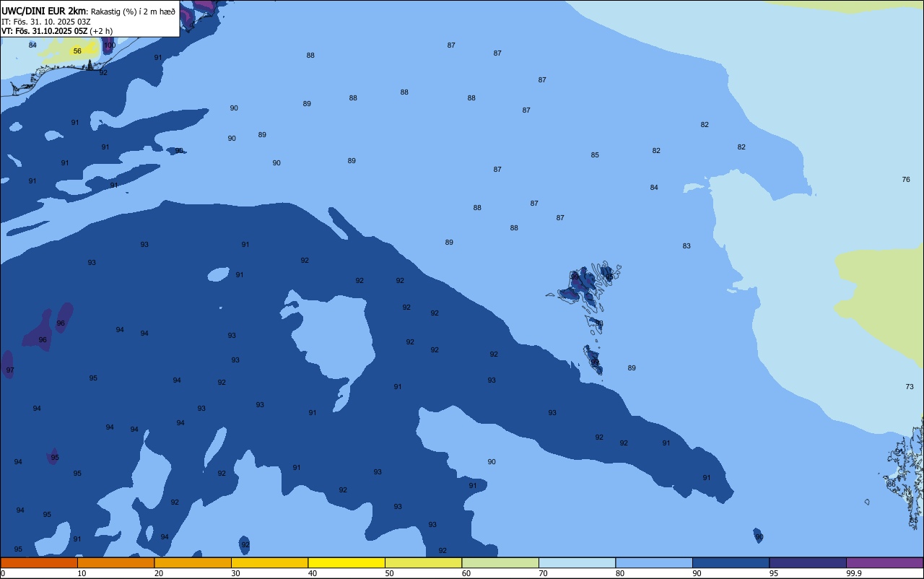
Task: Click the 86 value near the coastline
Action: pos(891,484)
